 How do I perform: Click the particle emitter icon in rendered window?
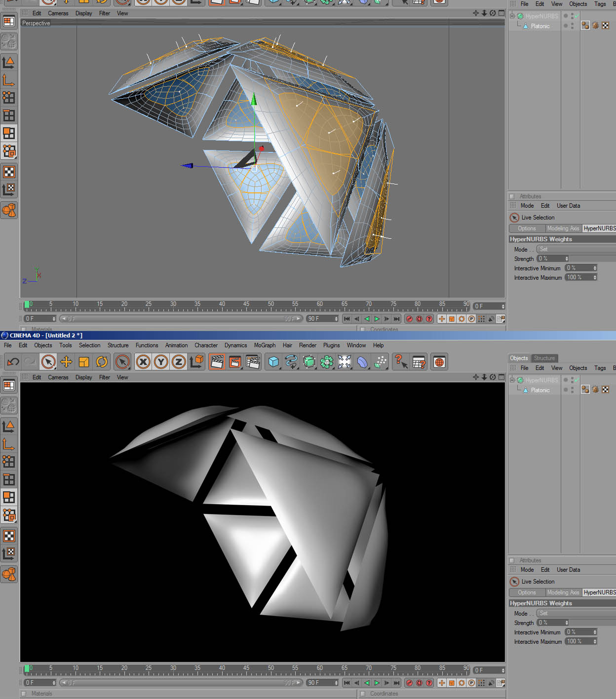380,362
